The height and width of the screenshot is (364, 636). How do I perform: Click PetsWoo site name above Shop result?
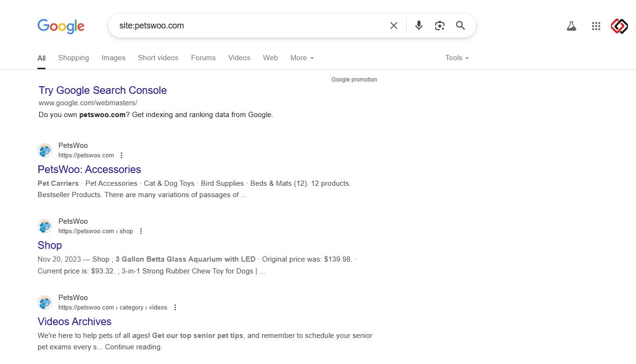73,221
